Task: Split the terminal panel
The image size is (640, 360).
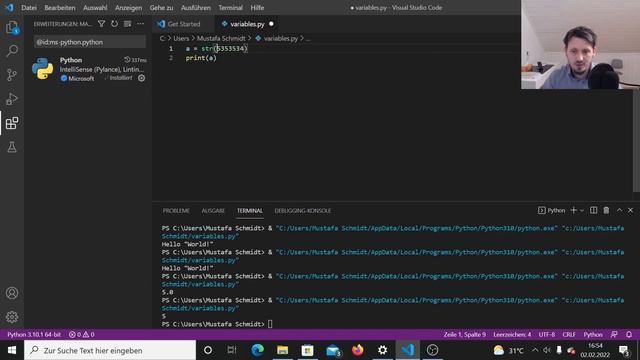Action: [x=593, y=210]
